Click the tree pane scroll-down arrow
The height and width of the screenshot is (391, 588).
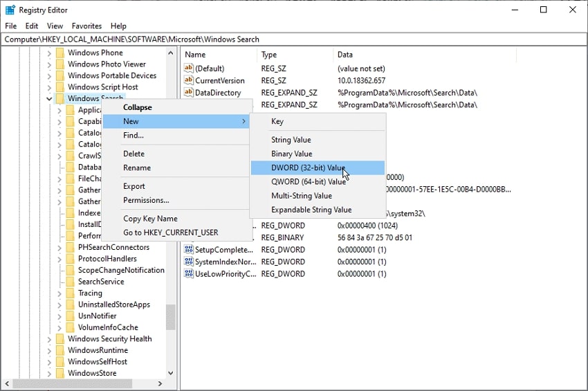[x=171, y=373]
